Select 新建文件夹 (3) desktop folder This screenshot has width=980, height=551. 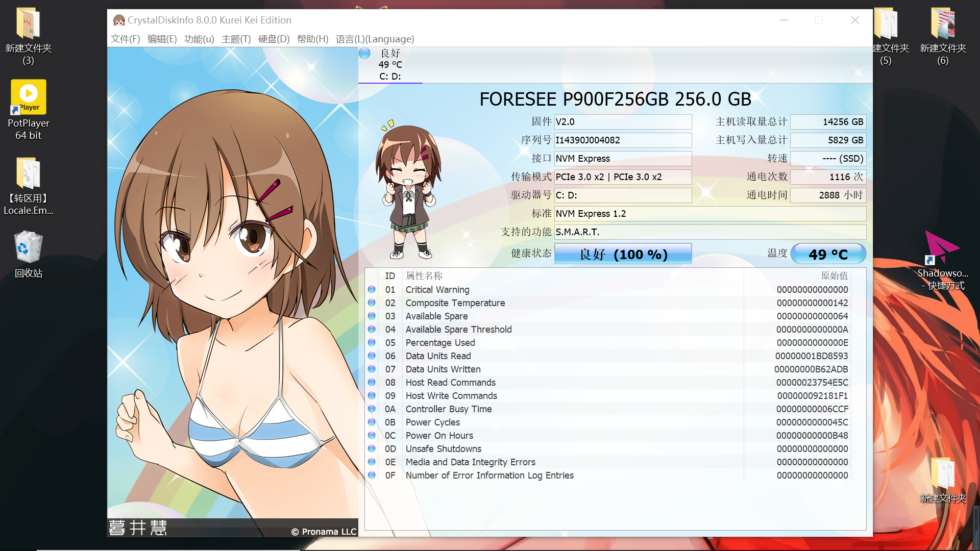tap(29, 36)
